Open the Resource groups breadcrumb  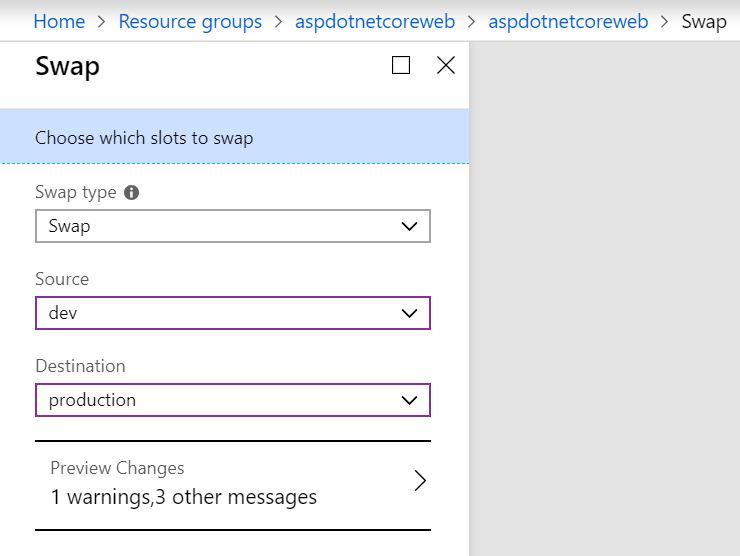click(x=190, y=22)
